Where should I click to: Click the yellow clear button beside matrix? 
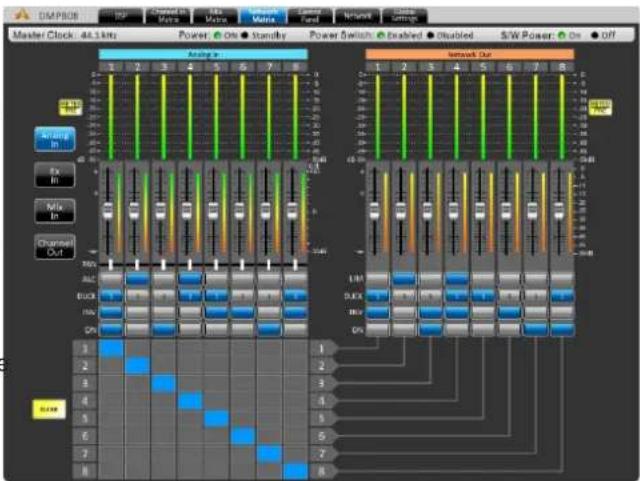(49, 409)
